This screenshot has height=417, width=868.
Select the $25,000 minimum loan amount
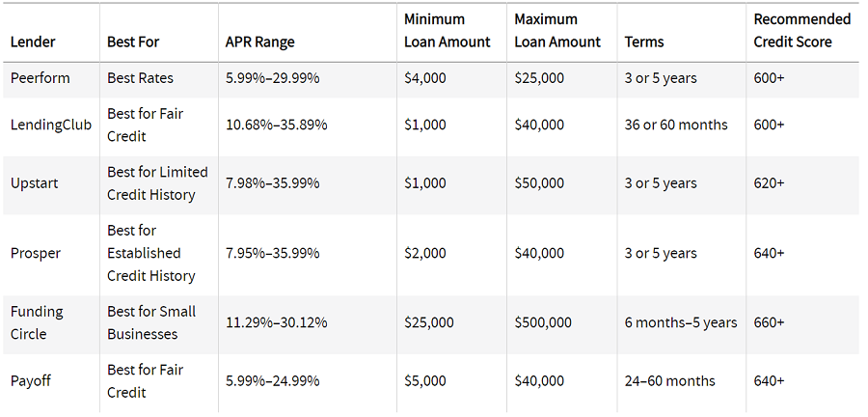coord(429,322)
